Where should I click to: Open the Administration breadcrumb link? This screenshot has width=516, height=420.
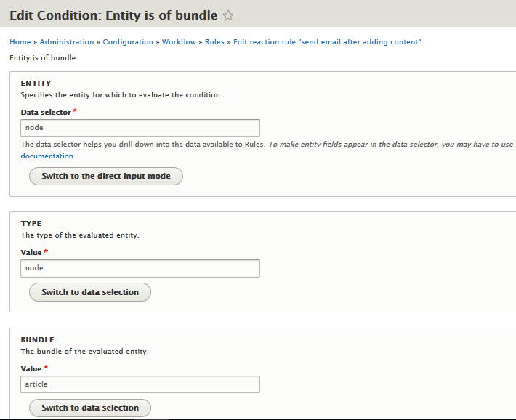pos(67,42)
